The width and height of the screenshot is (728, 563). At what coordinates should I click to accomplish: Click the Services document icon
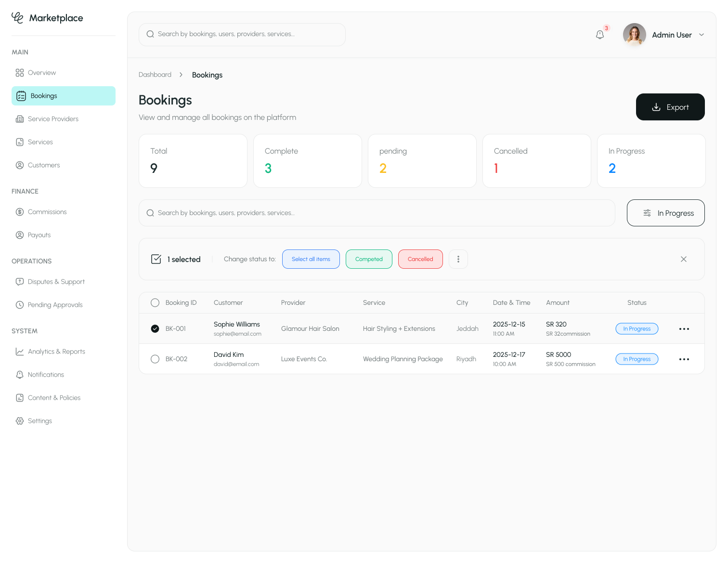tap(20, 142)
